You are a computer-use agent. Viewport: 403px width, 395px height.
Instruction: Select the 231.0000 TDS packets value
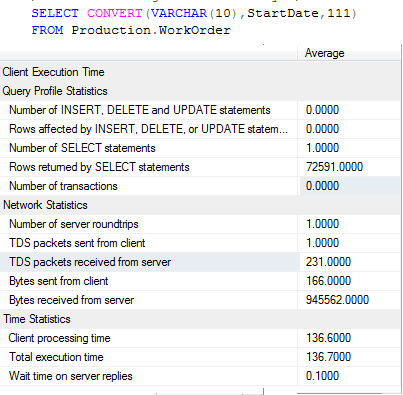pos(328,262)
